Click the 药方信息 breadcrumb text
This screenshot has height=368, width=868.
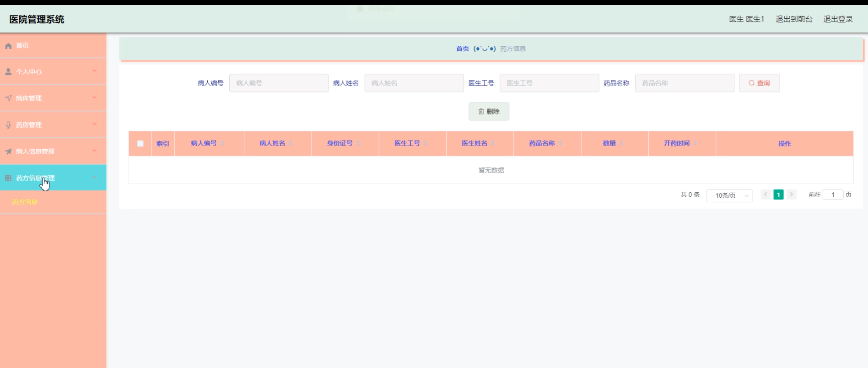(513, 49)
